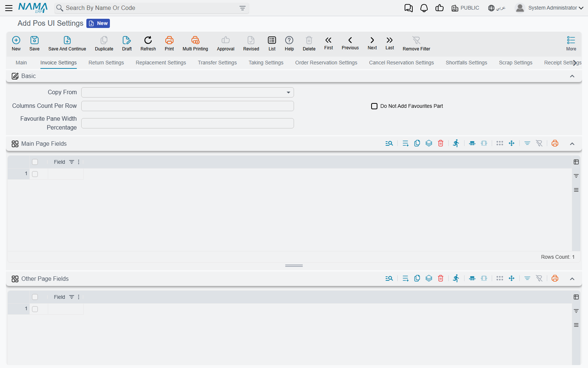Switch to Order Reservation Settings tab
588x368 pixels.
(x=326, y=63)
